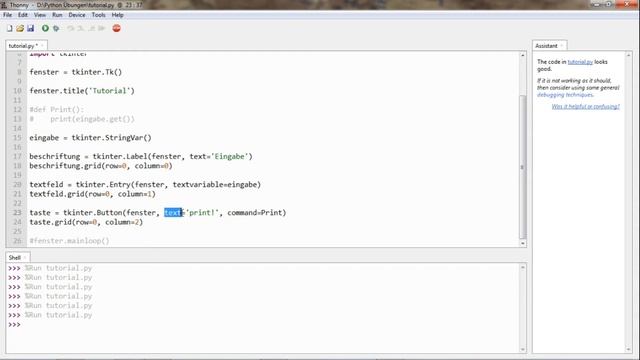The image size is (640, 360).
Task: Select the tutorial.py editor tab
Action: 23,46
